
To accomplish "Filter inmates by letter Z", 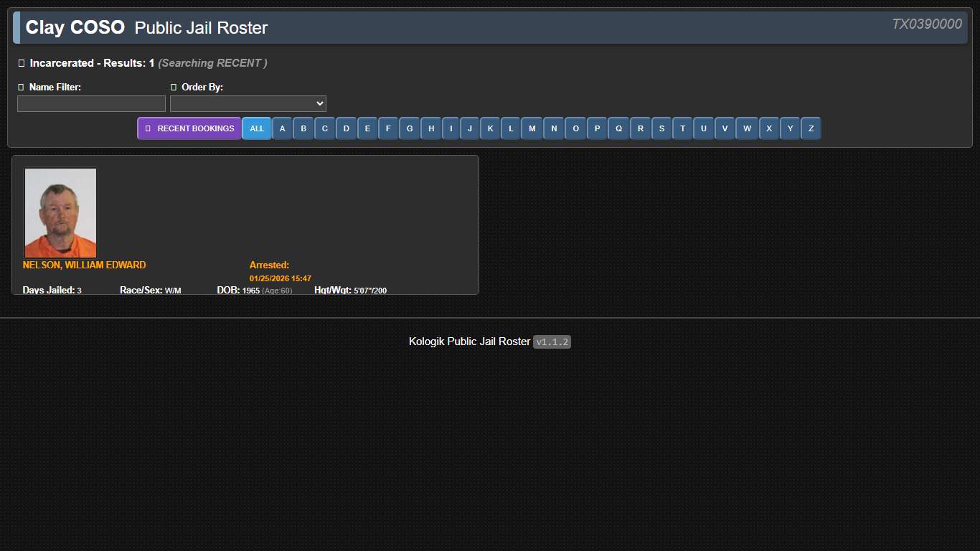I will point(811,128).
